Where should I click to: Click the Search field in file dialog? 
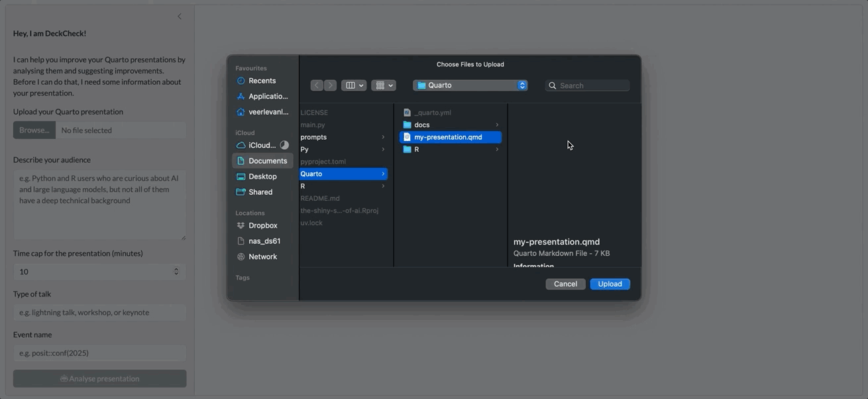coord(592,85)
